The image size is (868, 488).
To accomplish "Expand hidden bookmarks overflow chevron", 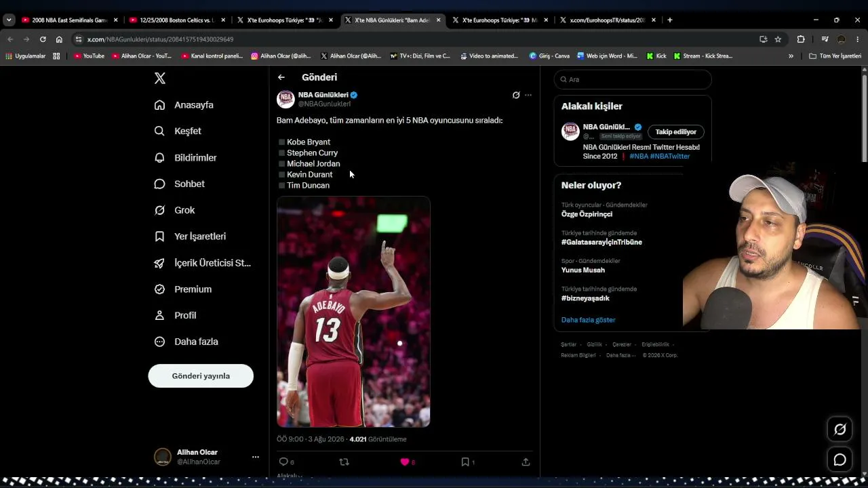I will (x=791, y=56).
